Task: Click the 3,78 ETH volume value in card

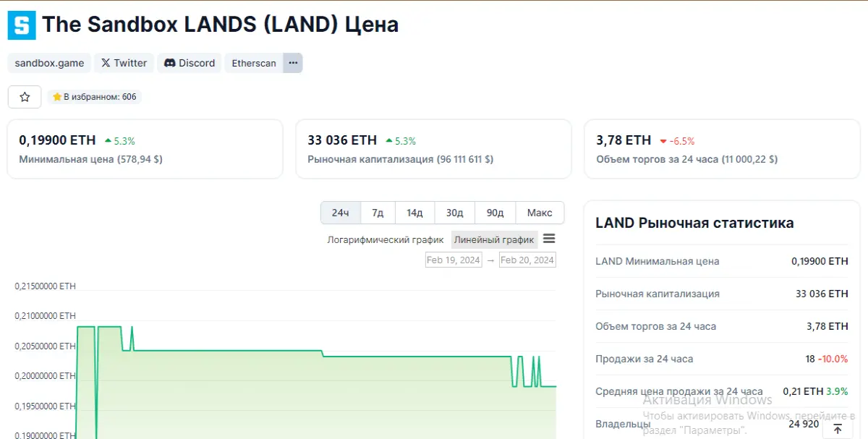Action: click(x=624, y=140)
